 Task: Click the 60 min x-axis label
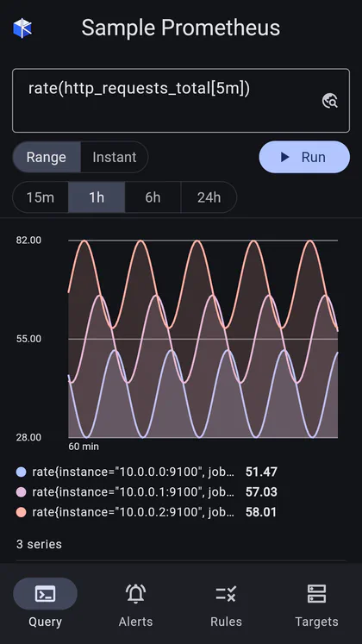tap(84, 447)
